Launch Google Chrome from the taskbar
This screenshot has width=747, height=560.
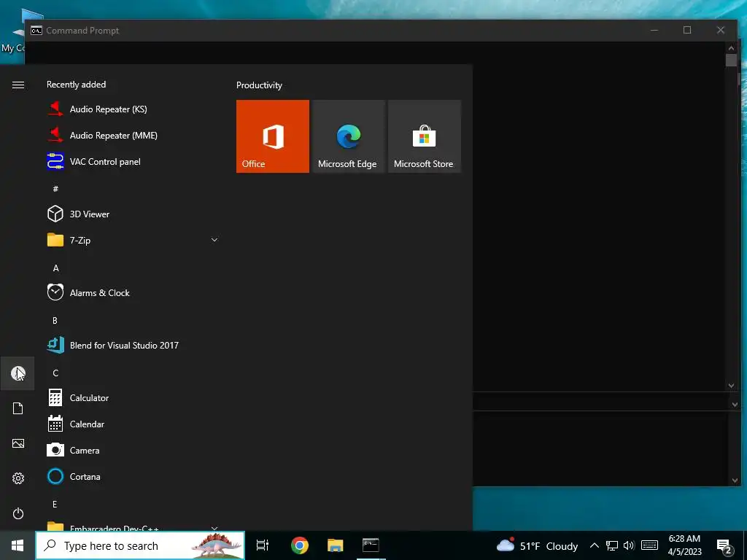tap(300, 545)
